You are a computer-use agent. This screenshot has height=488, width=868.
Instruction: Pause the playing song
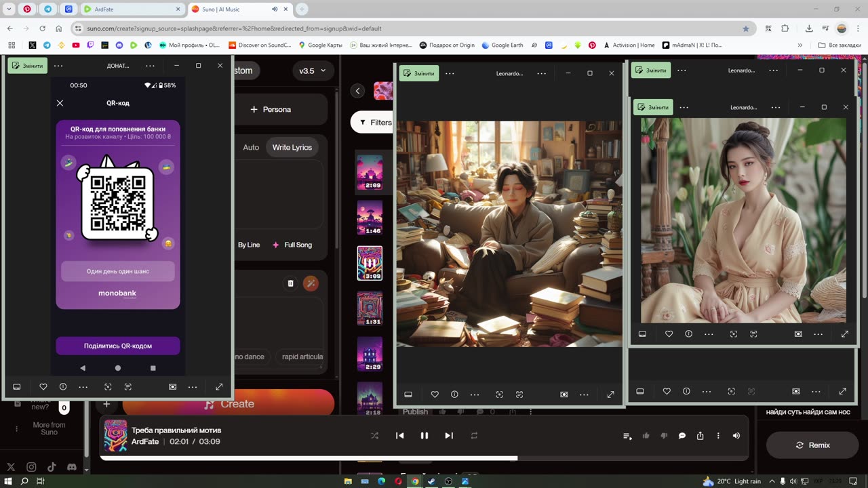click(x=425, y=436)
